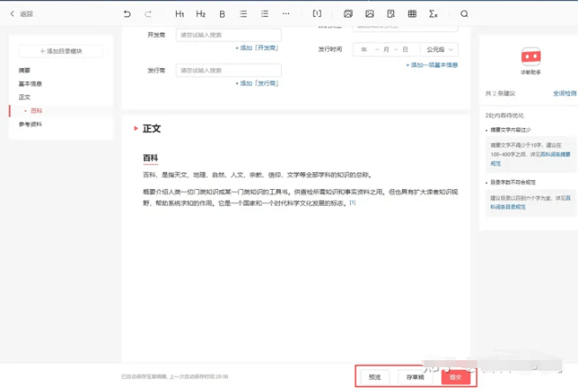This screenshot has height=392, width=585.
Task: Go to 参考资料 in the outline
Action: tap(30, 124)
